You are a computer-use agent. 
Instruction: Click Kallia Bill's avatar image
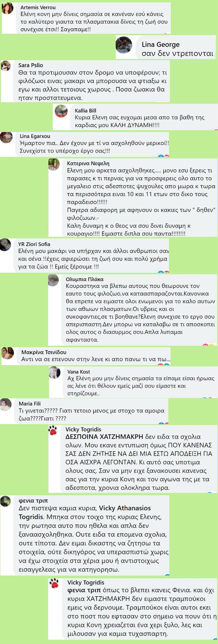(x=61, y=111)
